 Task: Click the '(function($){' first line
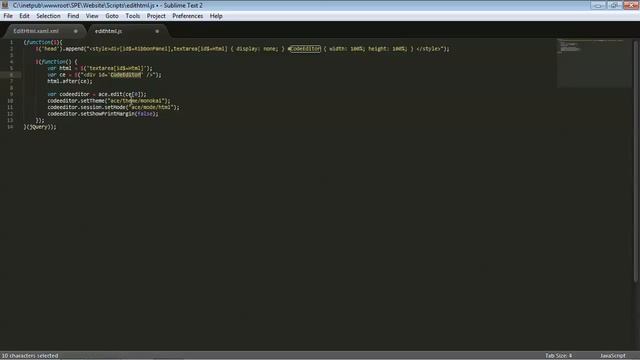tap(43, 42)
